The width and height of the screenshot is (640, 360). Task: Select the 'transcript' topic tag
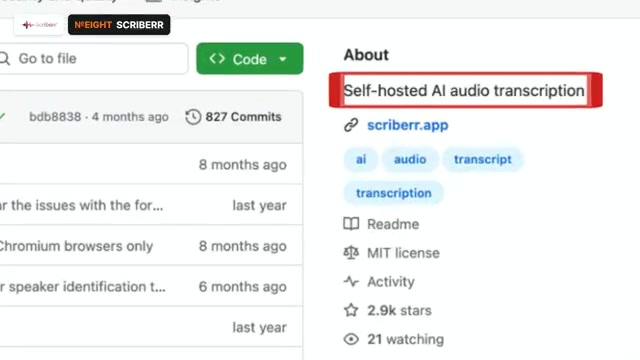pyautogui.click(x=482, y=159)
